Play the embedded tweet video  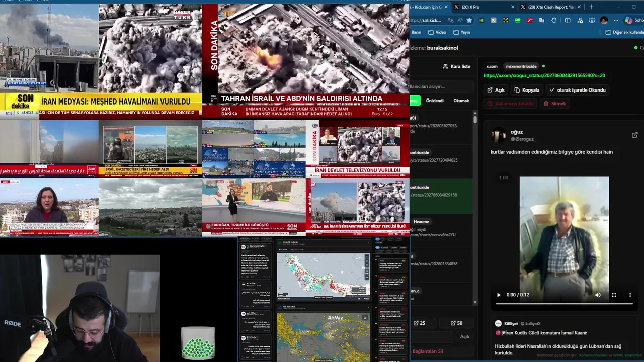point(499,295)
